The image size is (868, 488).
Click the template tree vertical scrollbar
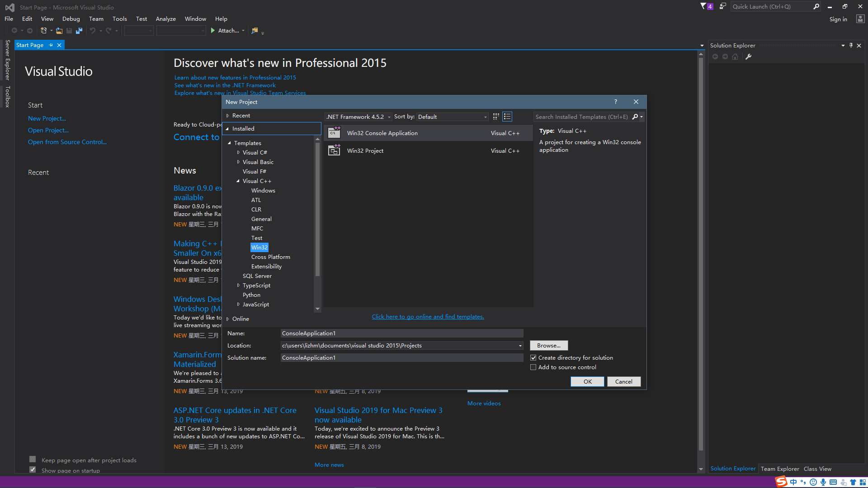tap(317, 210)
